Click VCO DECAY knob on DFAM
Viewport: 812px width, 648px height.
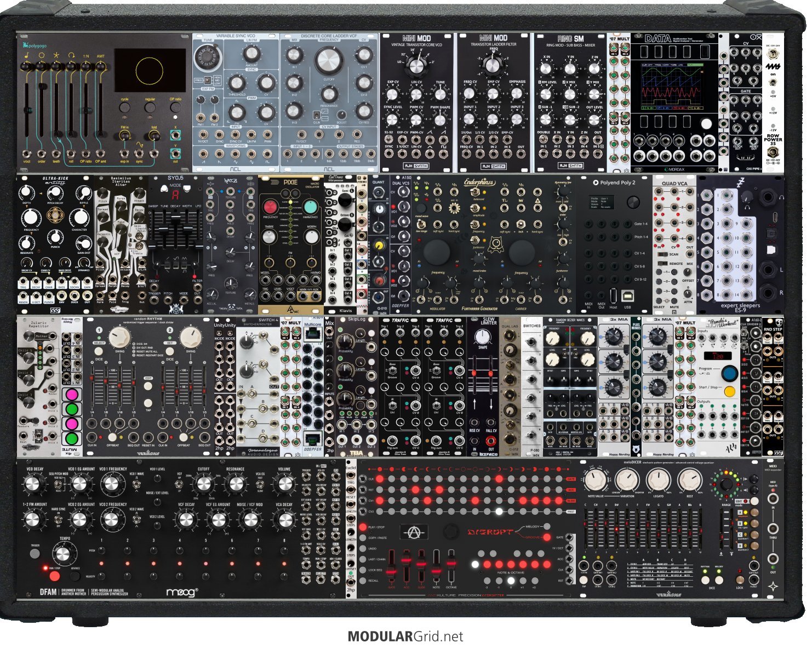[x=33, y=484]
